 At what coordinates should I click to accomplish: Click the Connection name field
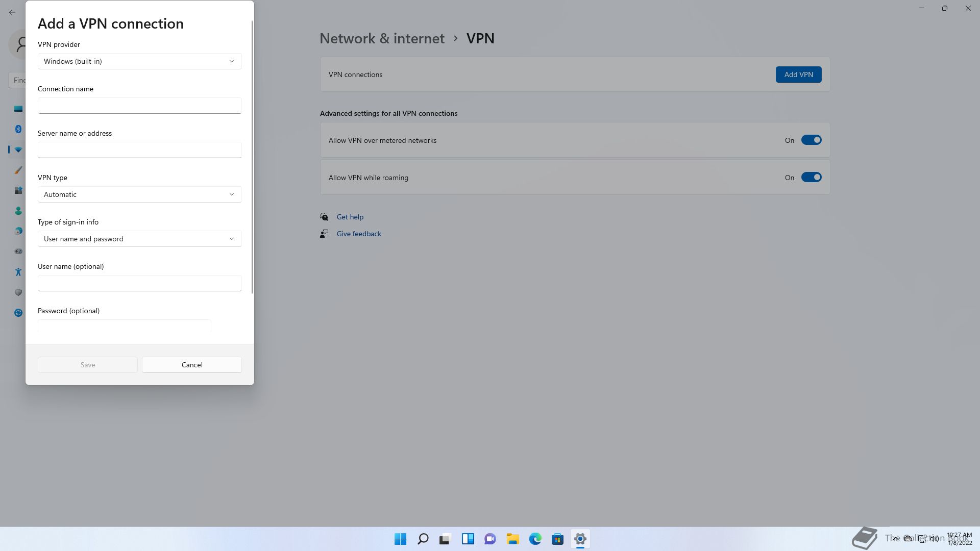click(x=139, y=106)
